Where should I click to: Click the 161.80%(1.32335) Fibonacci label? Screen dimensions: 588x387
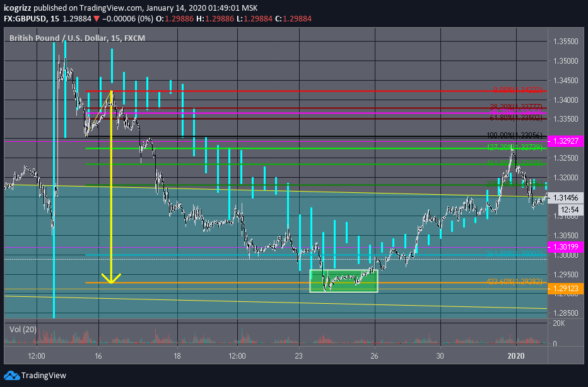pos(514,163)
